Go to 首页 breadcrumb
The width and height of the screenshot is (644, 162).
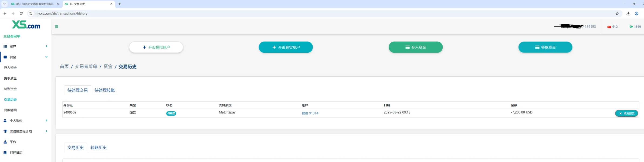(x=64, y=66)
